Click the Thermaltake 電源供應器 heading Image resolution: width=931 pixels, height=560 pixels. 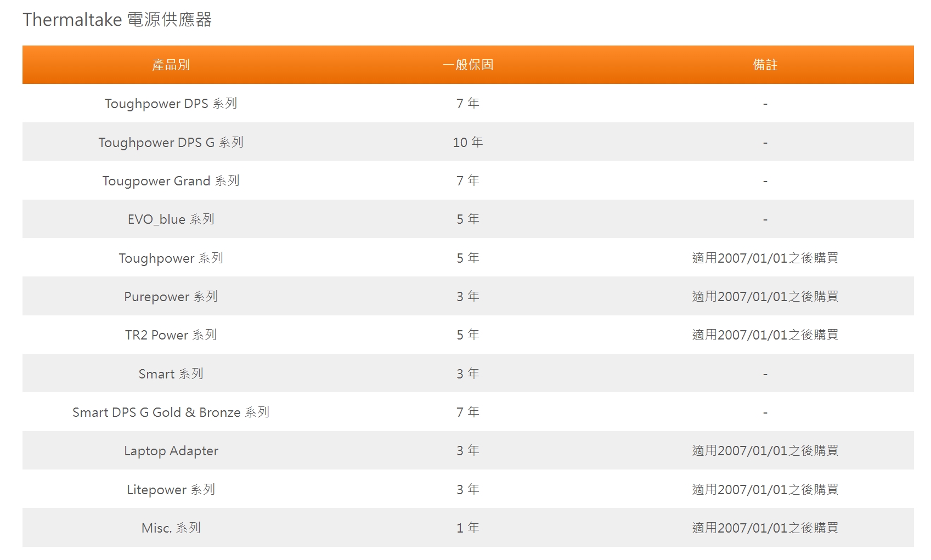point(117,20)
